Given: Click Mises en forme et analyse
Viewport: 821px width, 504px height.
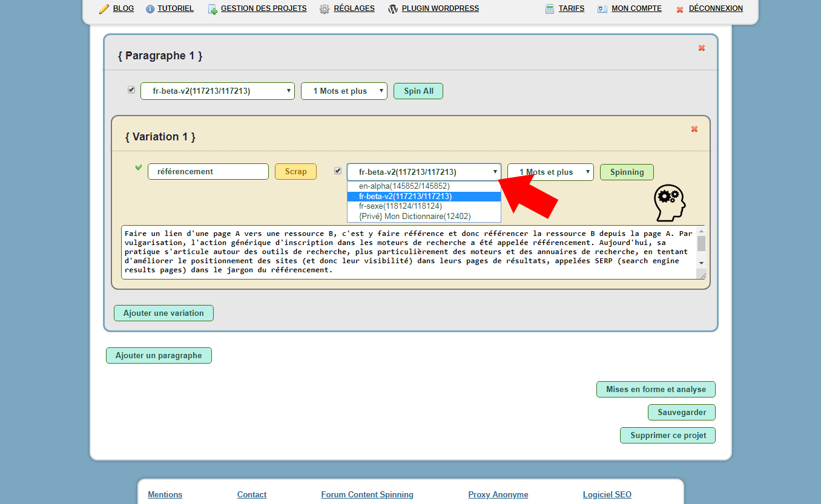Looking at the screenshot, I should [656, 389].
